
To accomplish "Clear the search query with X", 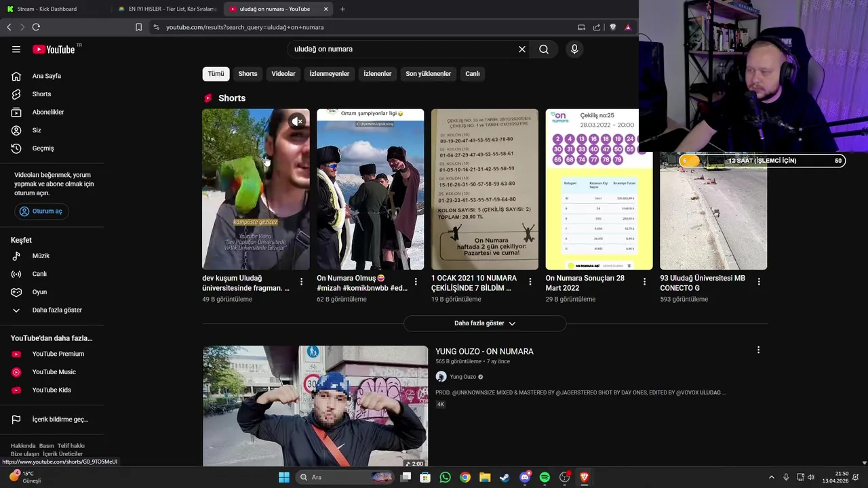I will click(522, 49).
